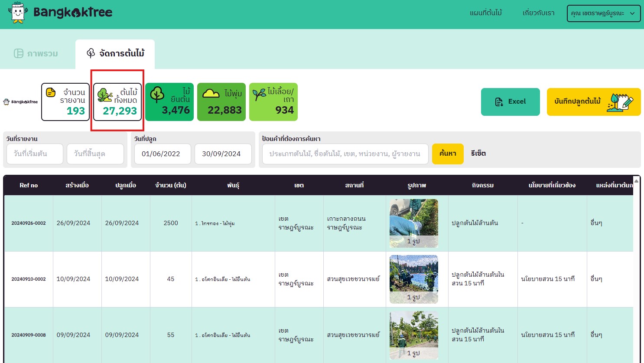Open แผนที่ต้นไม้ menu in header
The width and height of the screenshot is (644, 363).
[485, 13]
